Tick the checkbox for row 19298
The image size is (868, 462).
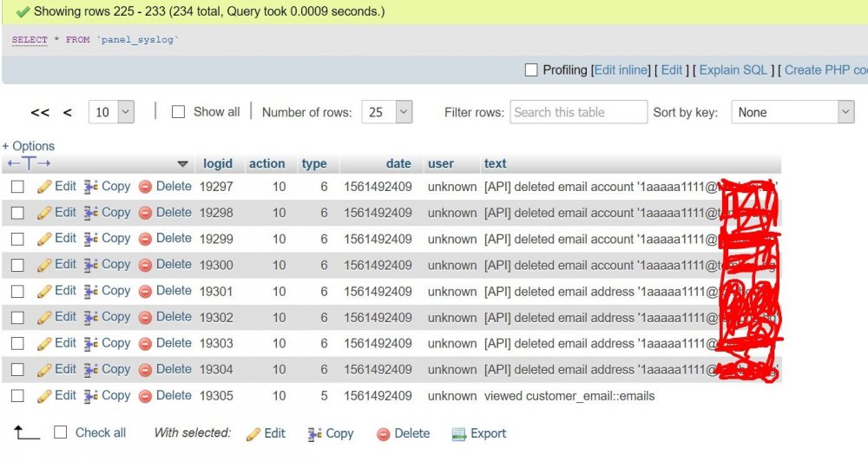point(17,213)
